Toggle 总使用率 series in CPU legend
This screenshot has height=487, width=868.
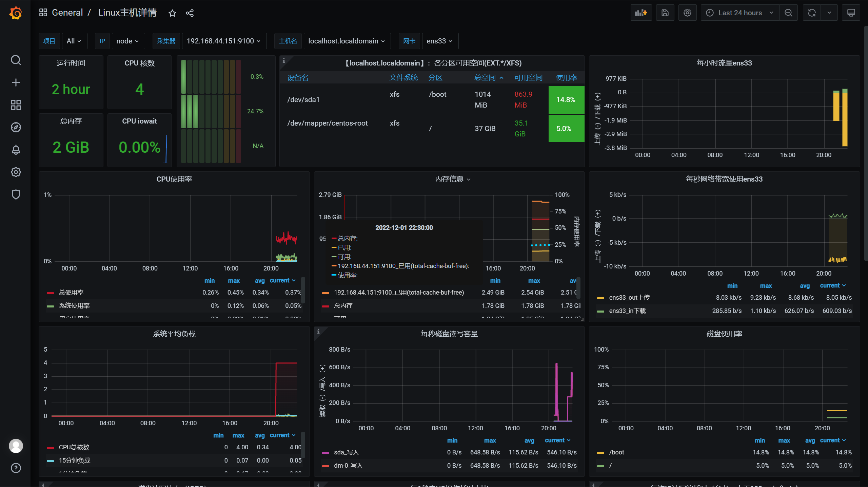click(71, 293)
